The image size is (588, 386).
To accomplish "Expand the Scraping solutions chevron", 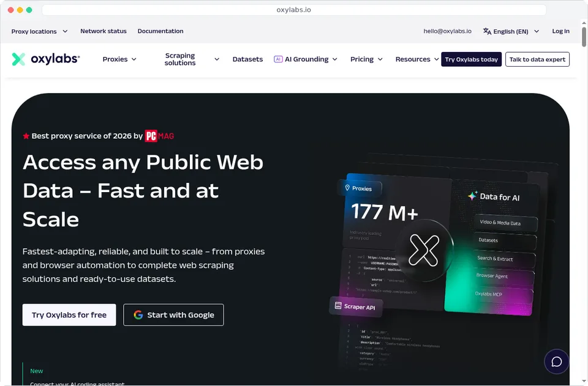I will (217, 59).
